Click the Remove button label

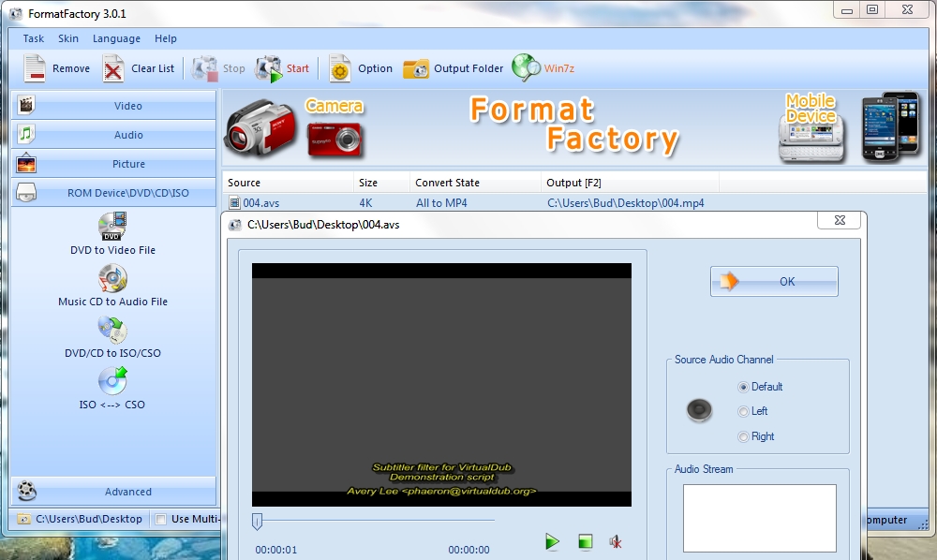(x=71, y=68)
